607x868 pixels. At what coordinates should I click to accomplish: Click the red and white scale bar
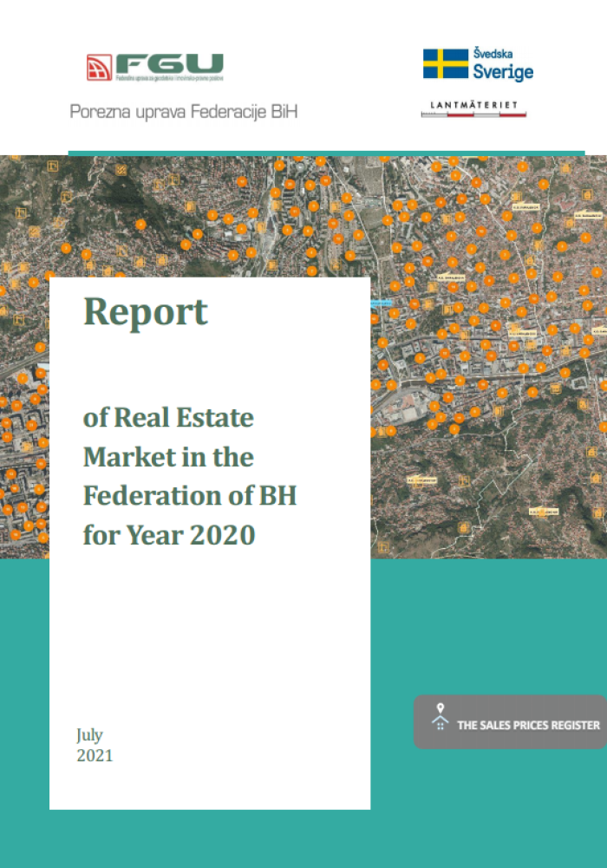click(474, 114)
